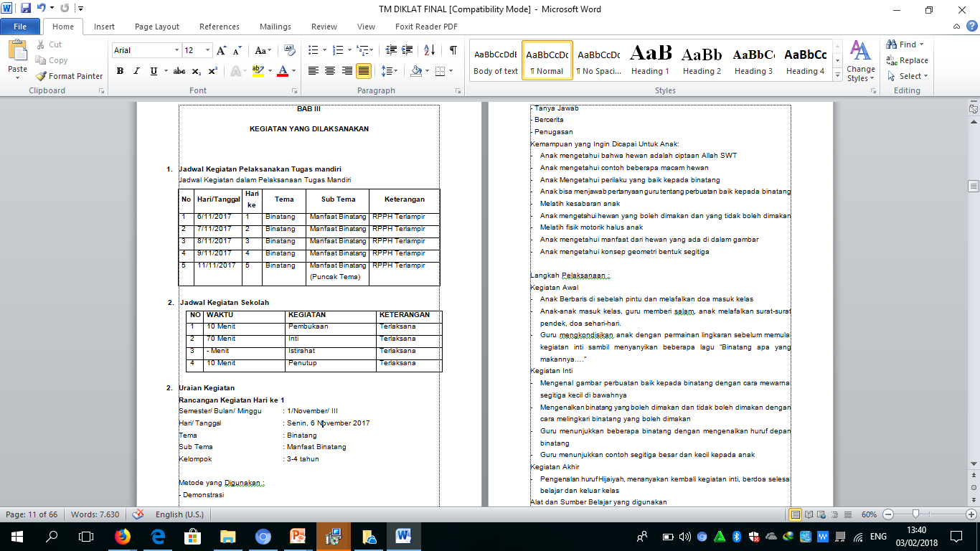
Task: Open the font name combo box
Action: pyautogui.click(x=146, y=50)
